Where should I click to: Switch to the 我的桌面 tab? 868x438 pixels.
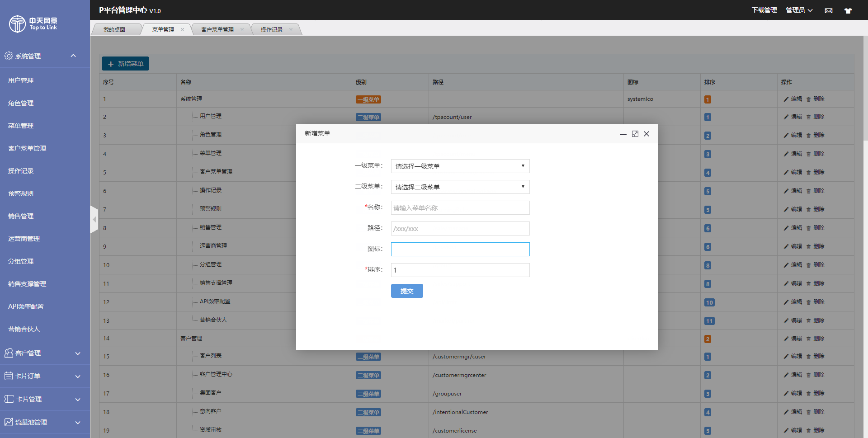(114, 29)
